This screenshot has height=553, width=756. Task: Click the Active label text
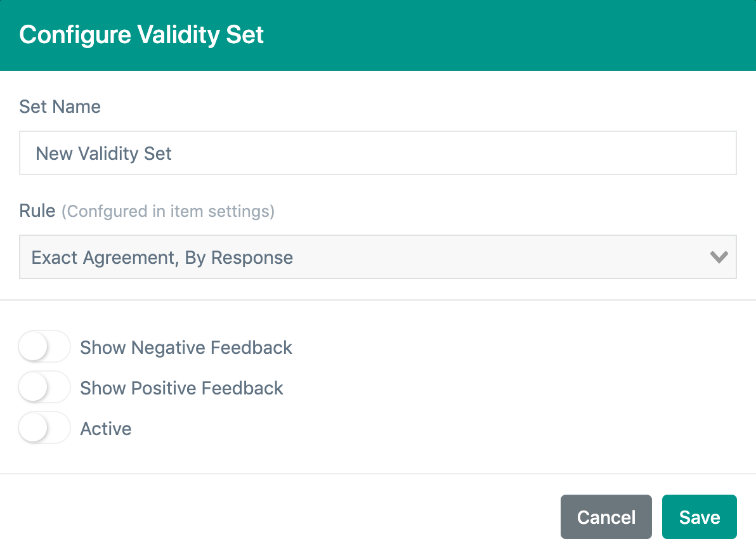click(105, 428)
